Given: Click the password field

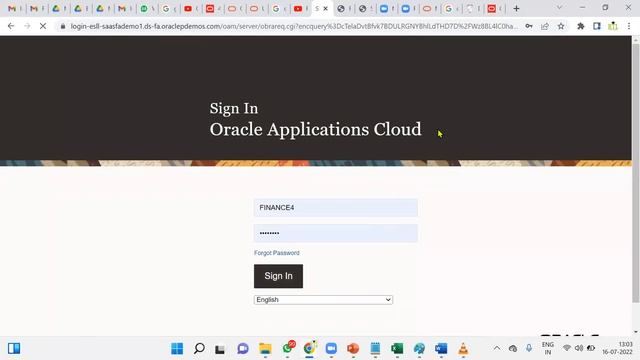Looking at the screenshot, I should pyautogui.click(x=336, y=233).
